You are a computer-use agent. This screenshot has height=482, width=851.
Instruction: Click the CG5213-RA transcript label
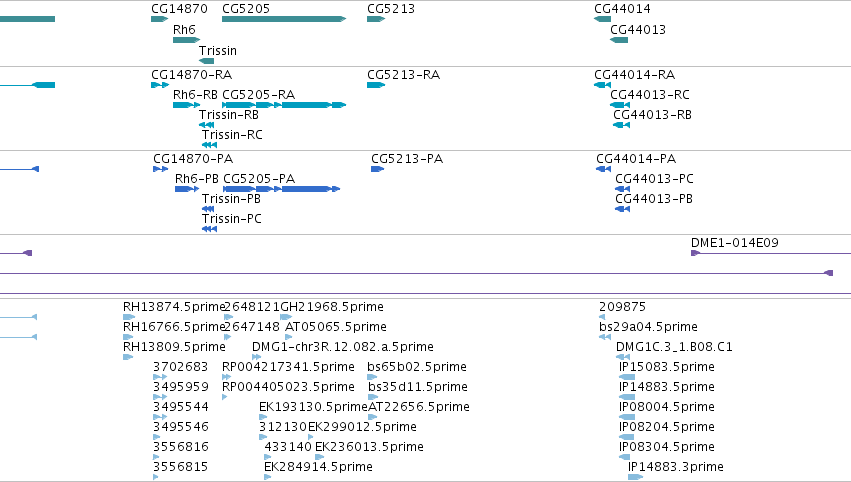(x=403, y=74)
